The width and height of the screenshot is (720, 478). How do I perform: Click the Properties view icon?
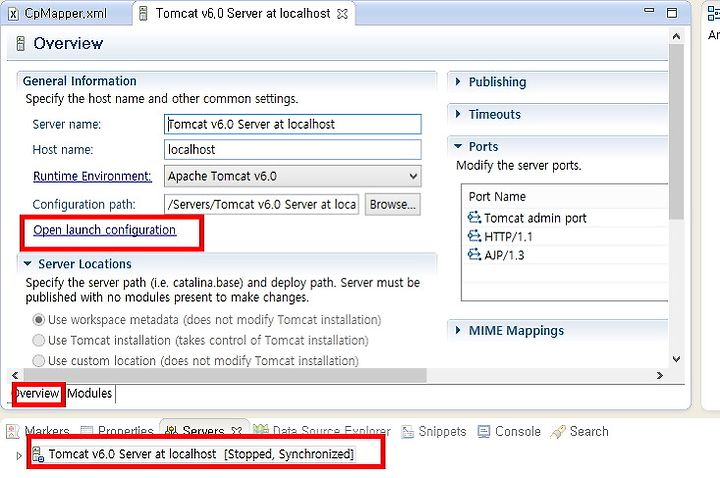pyautogui.click(x=86, y=431)
